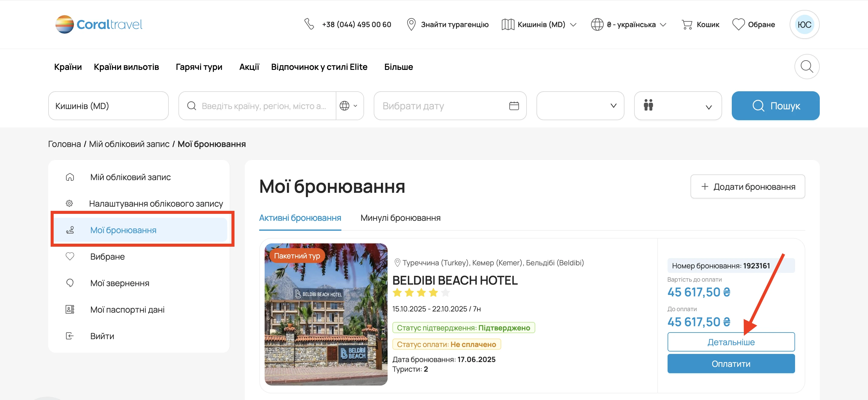Screen dimensions: 868x400
Task: Click the magnifier icon in destination field
Action: 191,106
